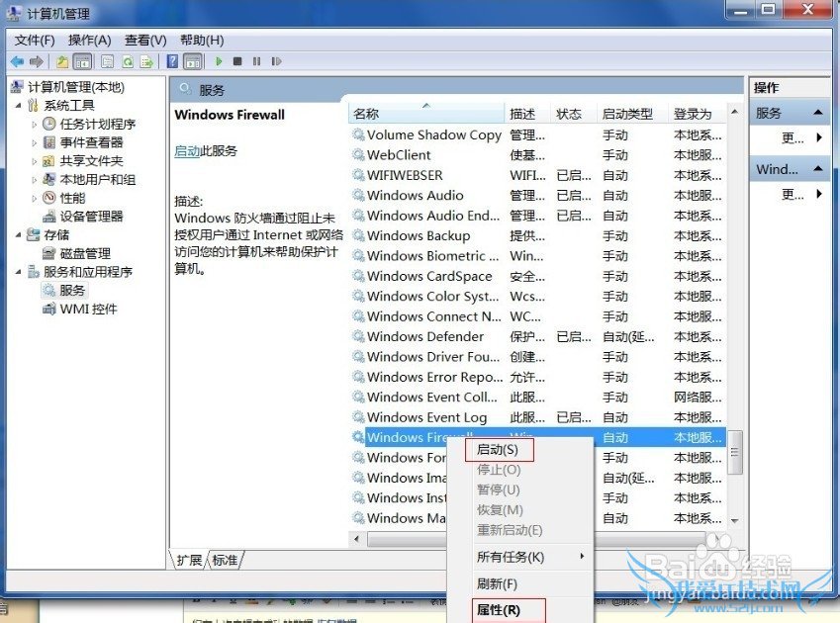Image resolution: width=840 pixels, height=623 pixels.
Task: Sort by the 名称 column header
Action: (426, 114)
